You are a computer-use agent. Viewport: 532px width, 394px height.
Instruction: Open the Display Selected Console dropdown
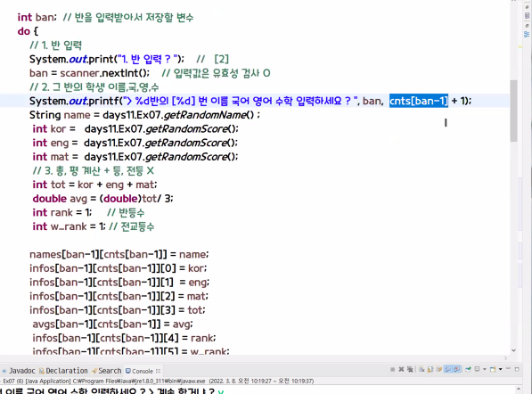[485, 369]
